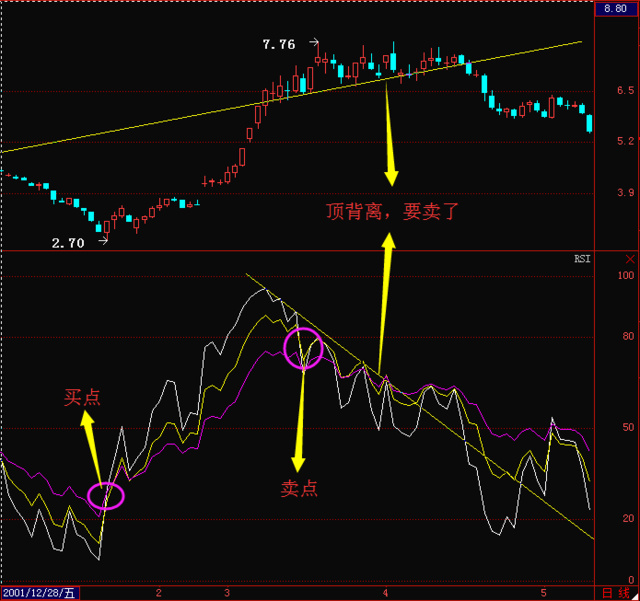Click the 2.70 low price label
The height and width of the screenshot is (601, 640).
click(x=68, y=243)
